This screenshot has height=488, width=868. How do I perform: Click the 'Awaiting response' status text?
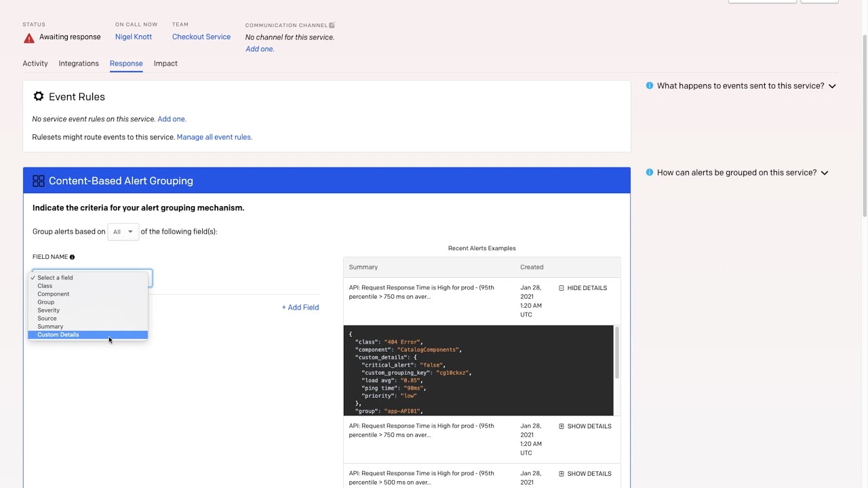click(70, 37)
